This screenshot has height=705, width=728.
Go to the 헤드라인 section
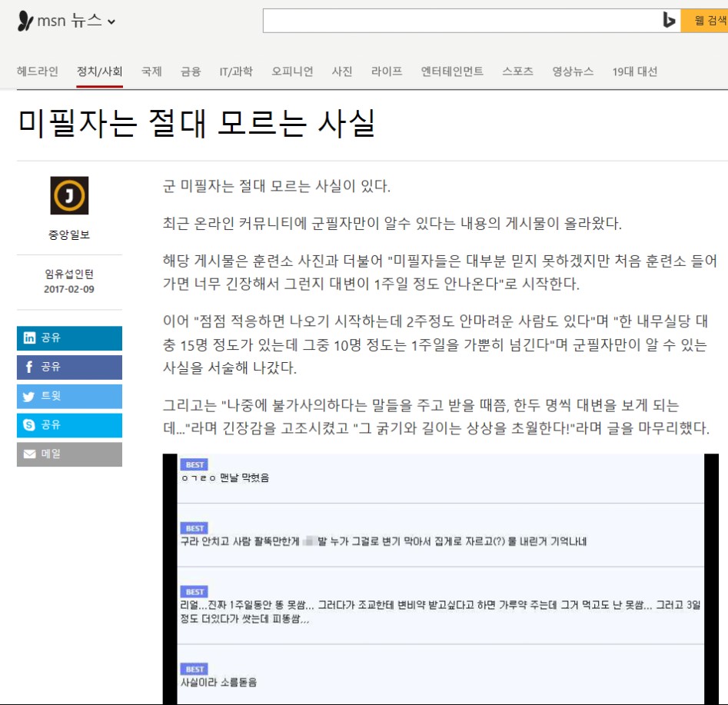[x=38, y=70]
